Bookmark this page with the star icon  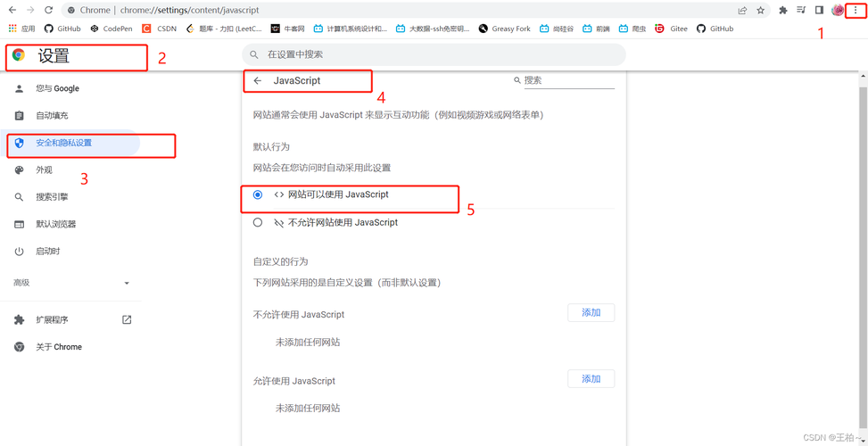coord(761,10)
